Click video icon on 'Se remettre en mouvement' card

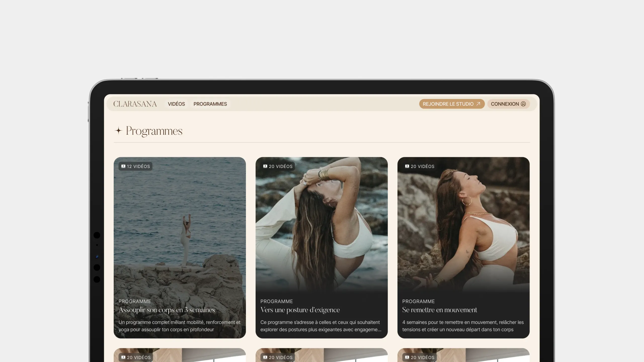pyautogui.click(x=407, y=166)
